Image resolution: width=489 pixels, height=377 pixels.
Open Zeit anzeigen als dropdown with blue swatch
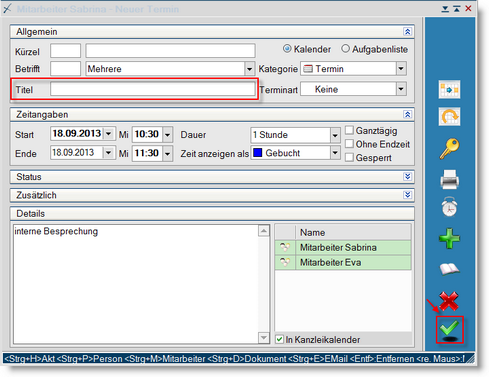tap(335, 153)
